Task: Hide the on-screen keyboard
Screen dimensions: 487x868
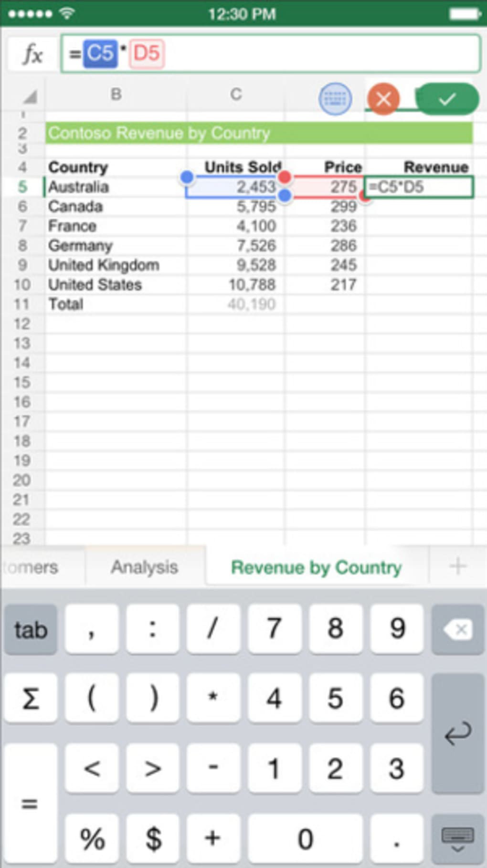Action: (457, 839)
